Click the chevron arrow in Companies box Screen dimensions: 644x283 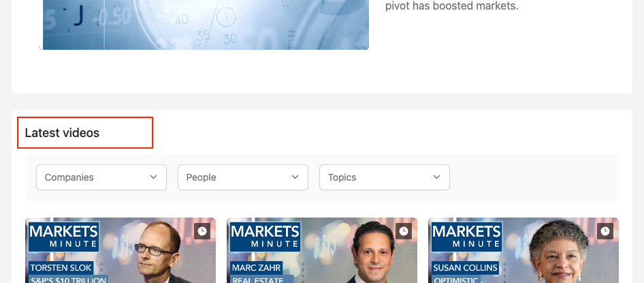153,177
